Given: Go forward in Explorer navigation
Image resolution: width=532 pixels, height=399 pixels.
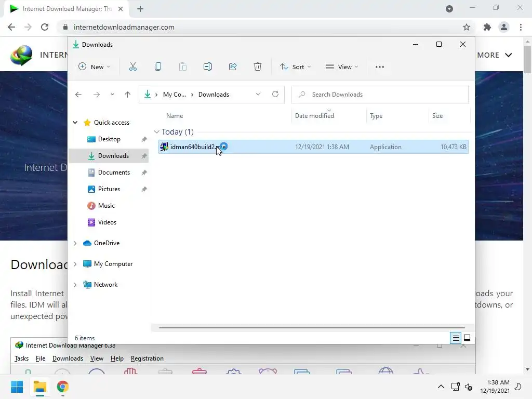Looking at the screenshot, I should coord(96,95).
